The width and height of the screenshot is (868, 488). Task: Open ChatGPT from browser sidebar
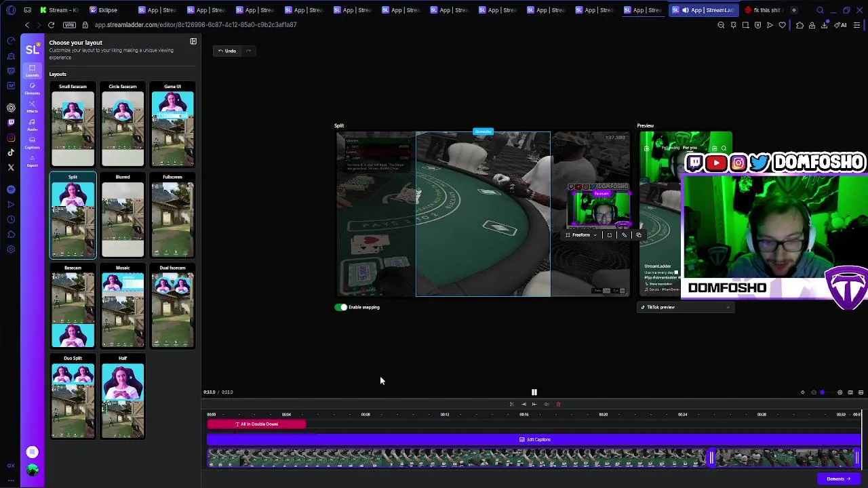tap(11, 108)
